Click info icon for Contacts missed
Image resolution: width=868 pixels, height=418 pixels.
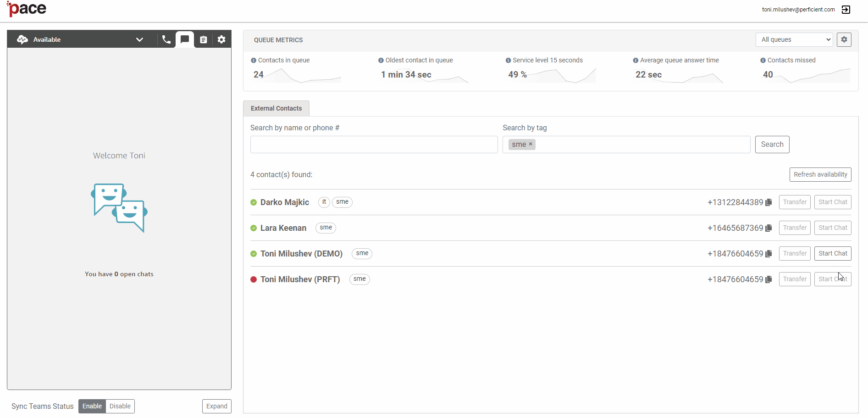[763, 61]
